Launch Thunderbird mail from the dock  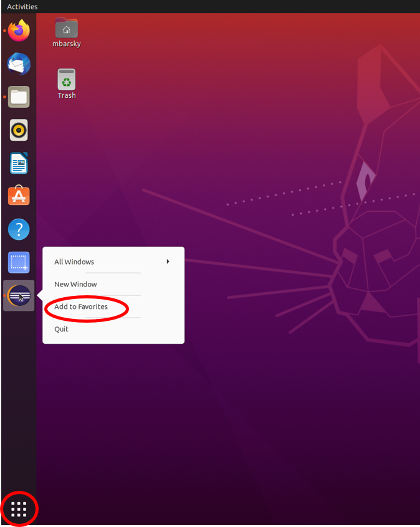pyautogui.click(x=19, y=64)
